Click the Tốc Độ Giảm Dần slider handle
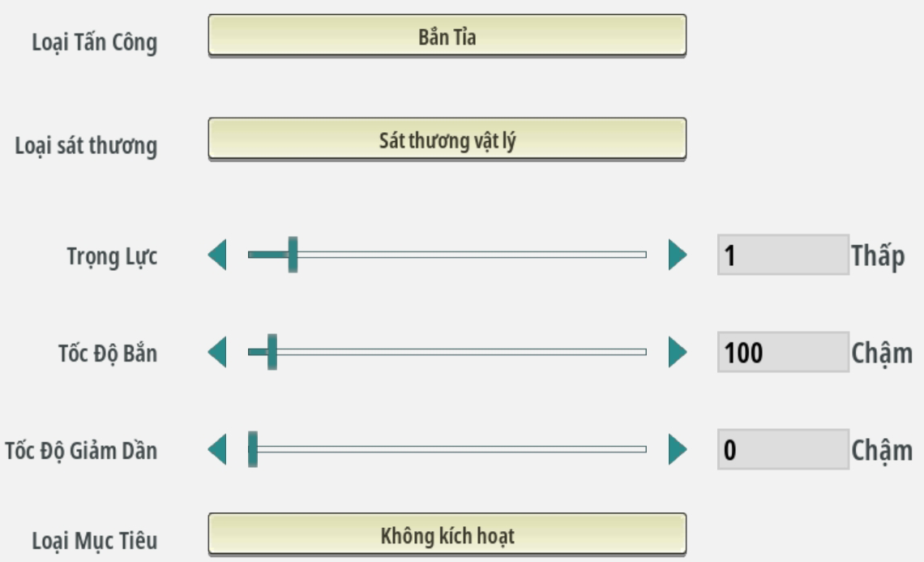Viewport: 924px width, 562px height. pyautogui.click(x=253, y=449)
